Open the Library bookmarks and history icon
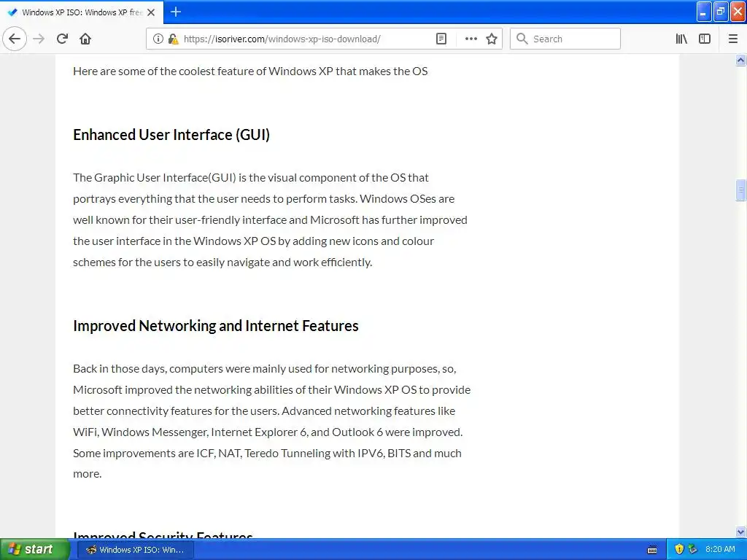747x560 pixels. pos(681,39)
